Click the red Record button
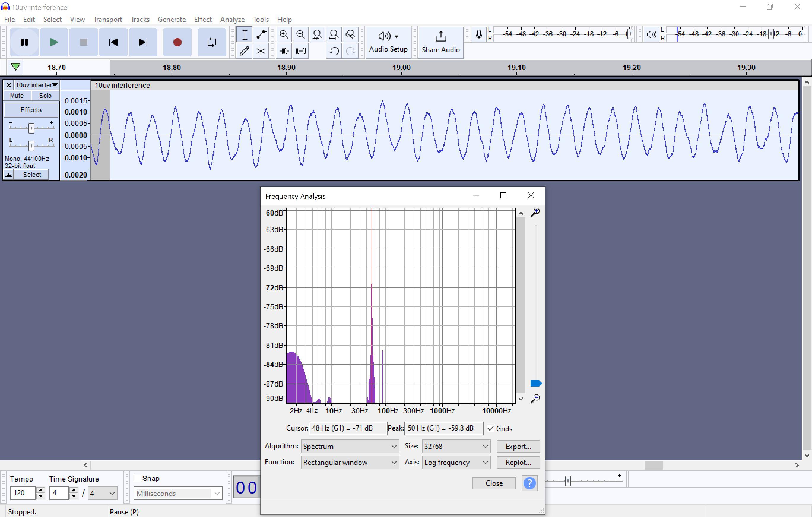 177,42
